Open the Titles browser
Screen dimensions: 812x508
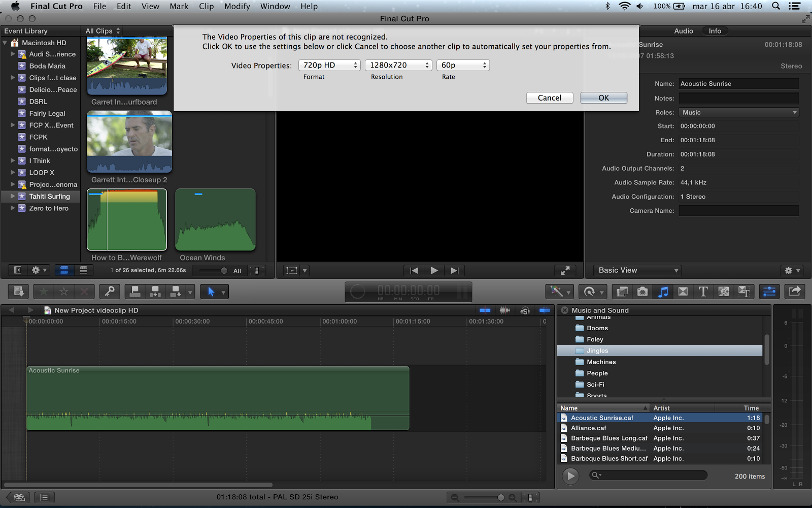point(703,292)
